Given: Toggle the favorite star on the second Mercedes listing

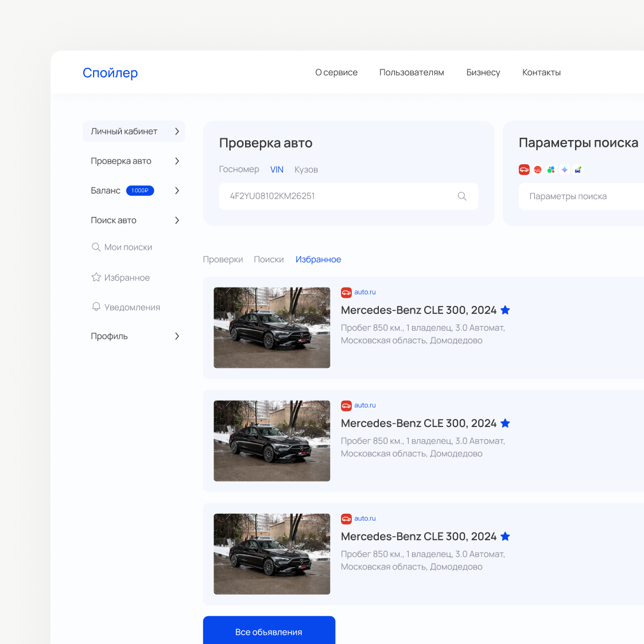Looking at the screenshot, I should (x=505, y=423).
